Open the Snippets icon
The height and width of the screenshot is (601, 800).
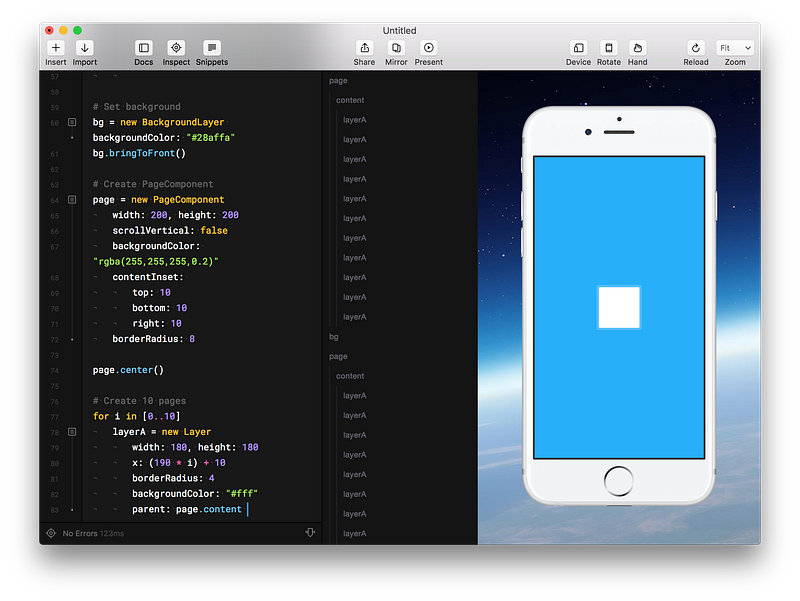click(212, 47)
